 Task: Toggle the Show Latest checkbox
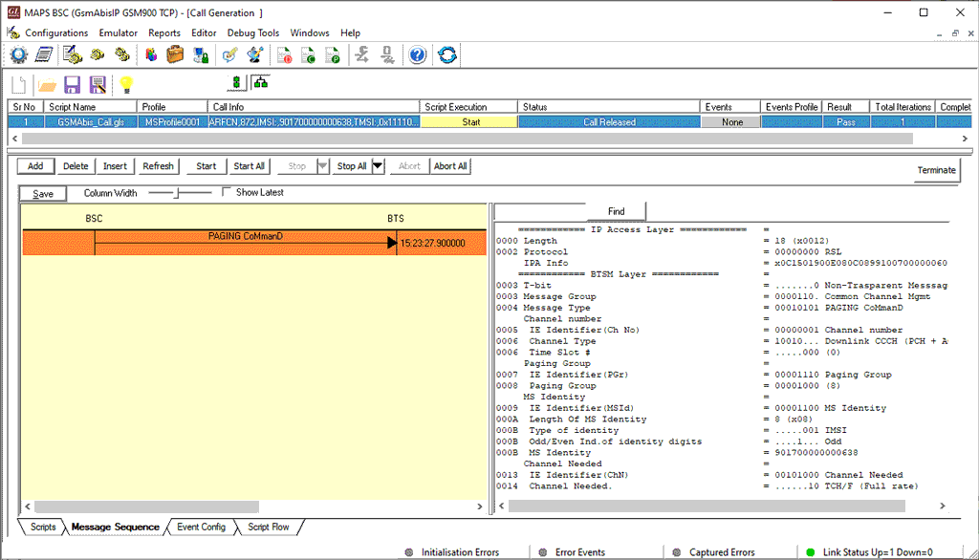[227, 192]
